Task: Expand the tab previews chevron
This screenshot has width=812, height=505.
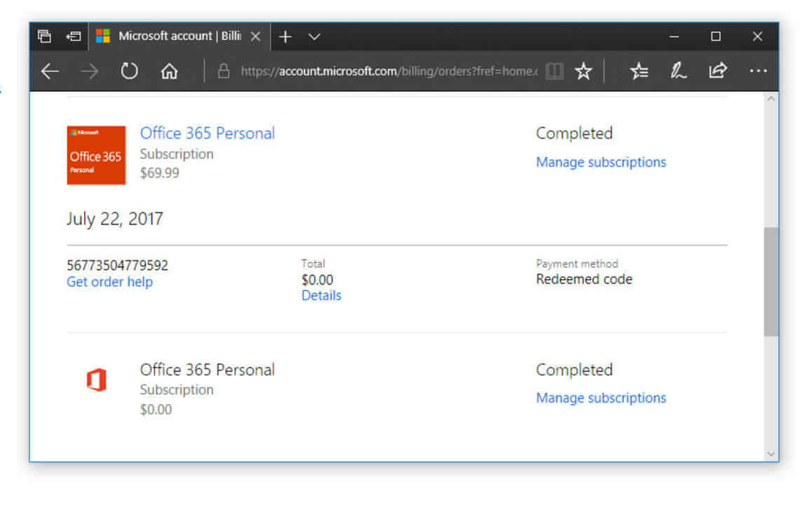Action: (315, 36)
